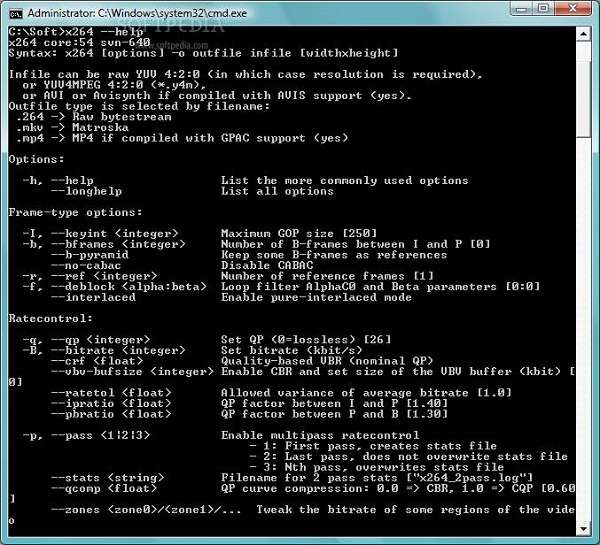Image resolution: width=600 pixels, height=545 pixels.
Task: Open the cmd.exe system menu icon
Action: pos(16,14)
